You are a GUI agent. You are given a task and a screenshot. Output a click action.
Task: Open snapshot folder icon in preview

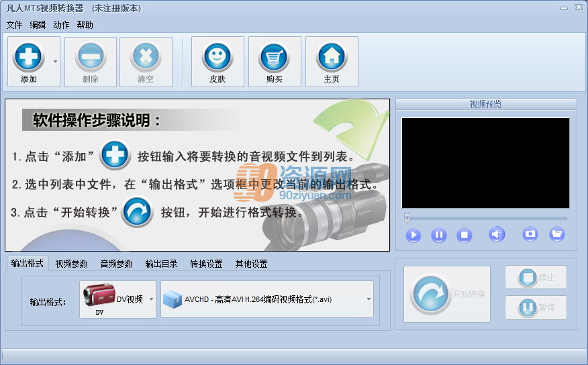pyautogui.click(x=557, y=234)
